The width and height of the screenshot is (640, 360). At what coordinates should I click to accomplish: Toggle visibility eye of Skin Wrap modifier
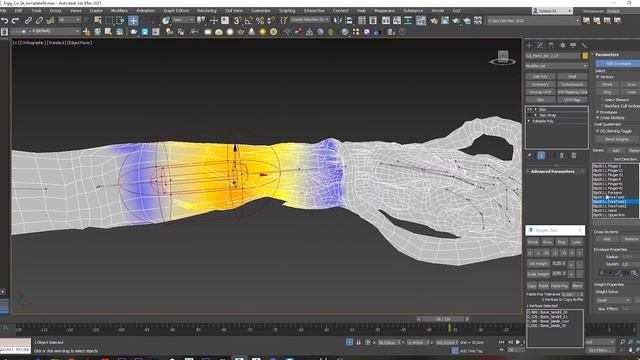[x=529, y=115]
